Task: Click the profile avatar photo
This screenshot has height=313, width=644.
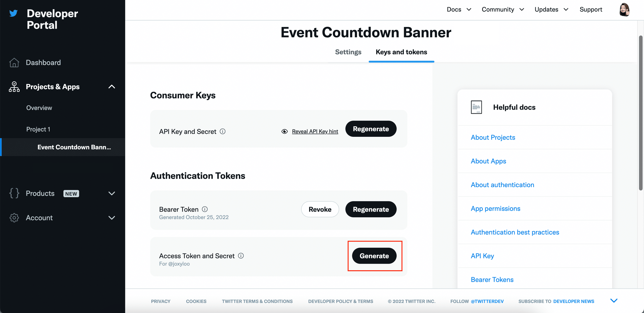Action: (624, 10)
